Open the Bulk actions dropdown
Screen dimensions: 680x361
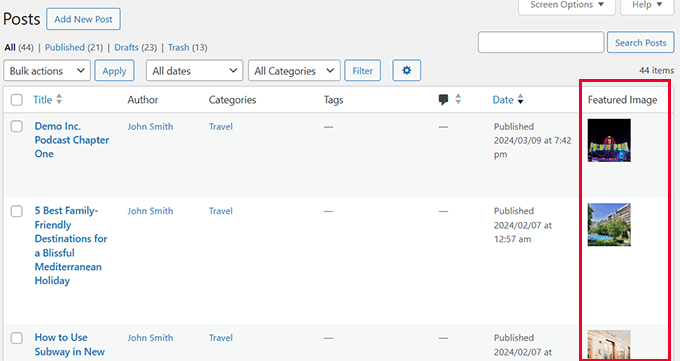coord(47,70)
